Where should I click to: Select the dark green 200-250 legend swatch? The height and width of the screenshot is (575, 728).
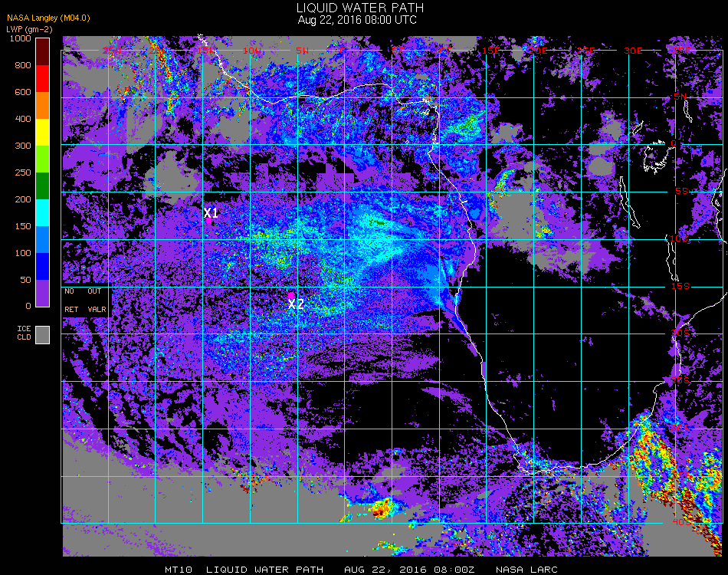(x=43, y=186)
